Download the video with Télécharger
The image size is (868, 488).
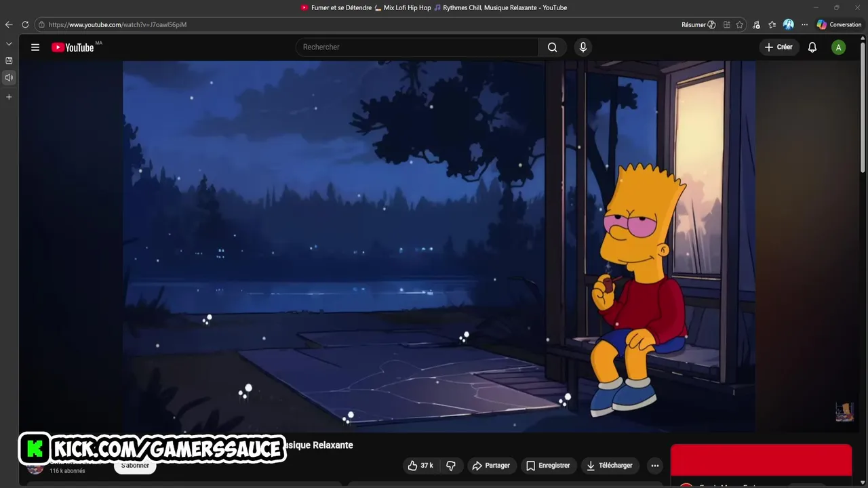click(610, 466)
